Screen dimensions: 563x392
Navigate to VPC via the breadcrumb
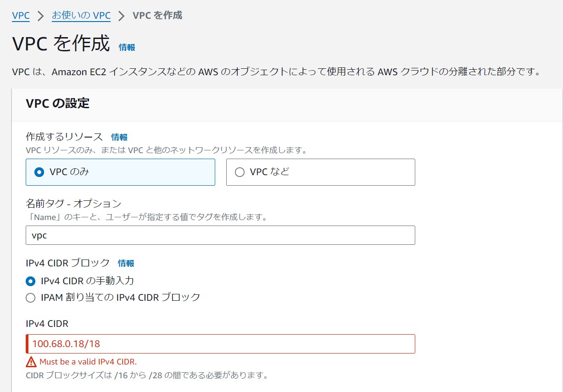point(20,15)
